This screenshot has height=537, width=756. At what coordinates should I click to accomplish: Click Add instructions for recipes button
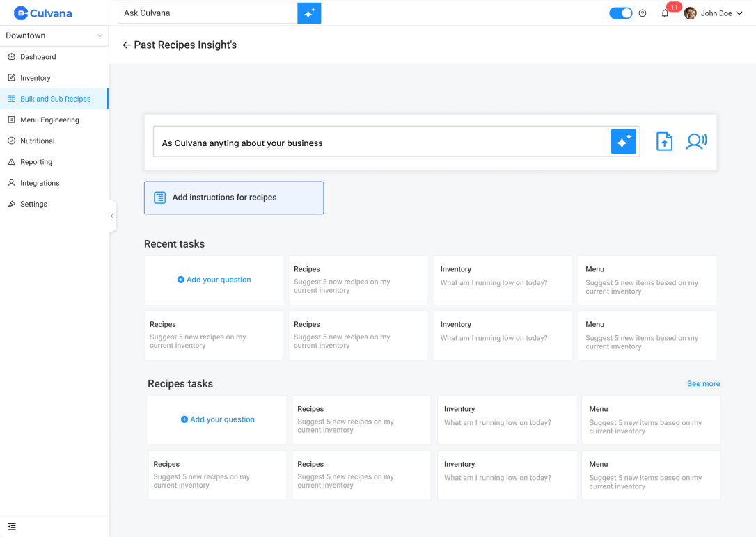tap(233, 198)
